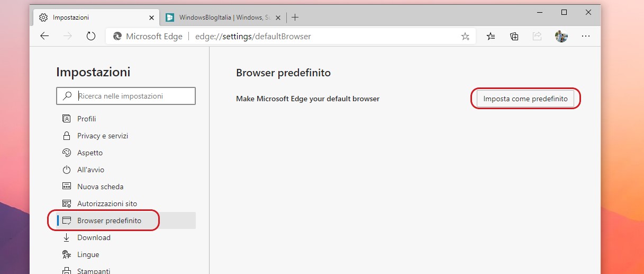The width and height of the screenshot is (644, 274).
Task: Click the forward navigation arrow
Action: click(67, 36)
